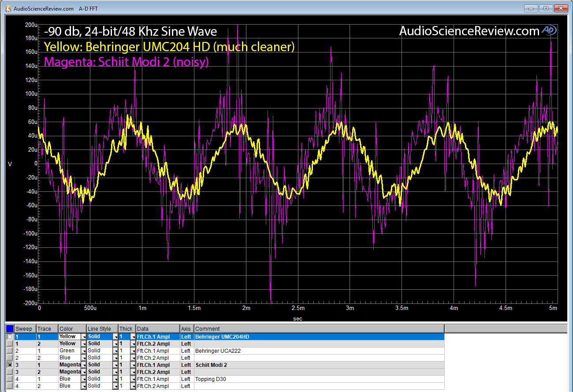Select the Behringer UMC204HD comment cell
This screenshot has height=392, width=573.
coord(319,336)
